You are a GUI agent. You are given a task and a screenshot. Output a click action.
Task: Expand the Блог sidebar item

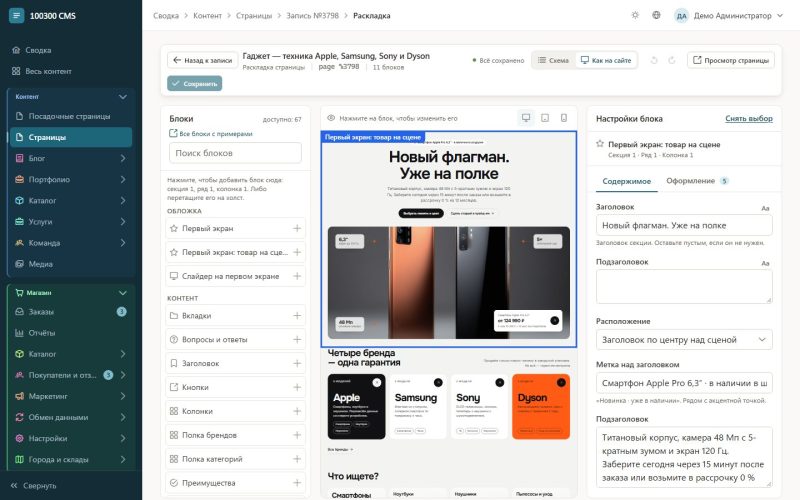coord(123,158)
